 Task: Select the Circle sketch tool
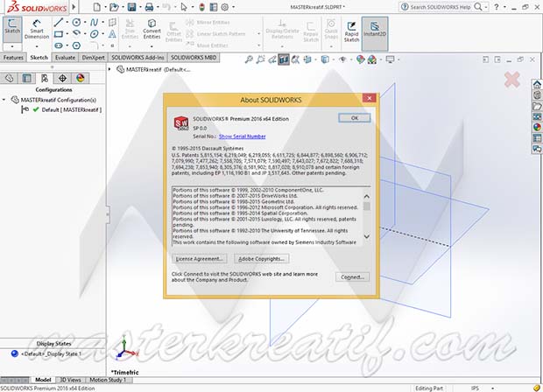76,23
